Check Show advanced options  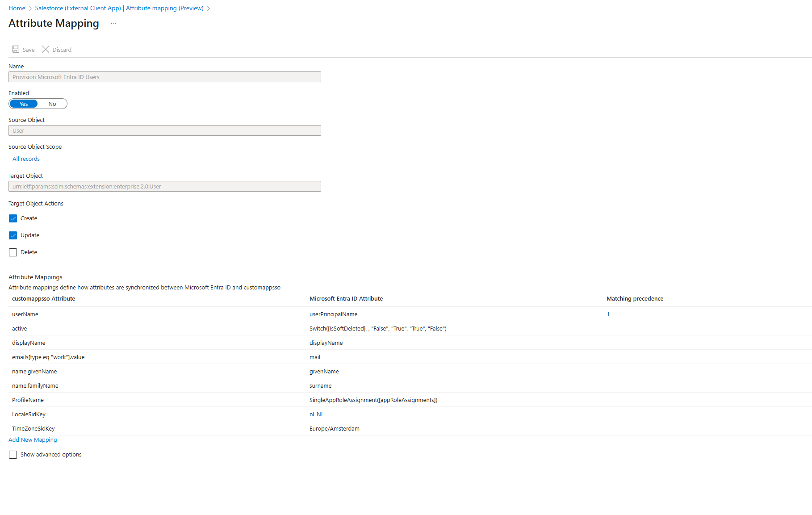point(13,454)
